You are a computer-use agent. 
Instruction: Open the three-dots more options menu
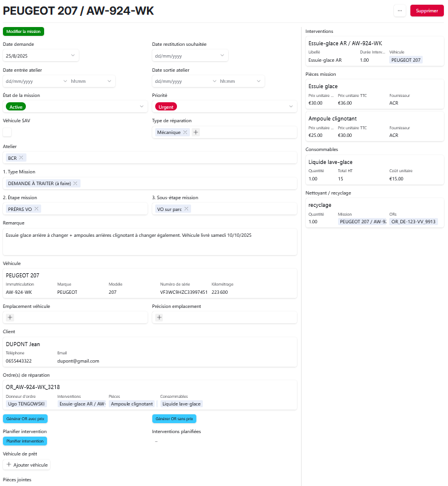pos(400,11)
